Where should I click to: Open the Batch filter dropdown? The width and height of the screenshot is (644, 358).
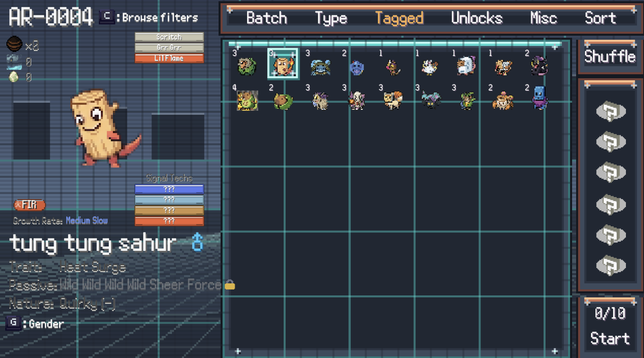click(267, 18)
